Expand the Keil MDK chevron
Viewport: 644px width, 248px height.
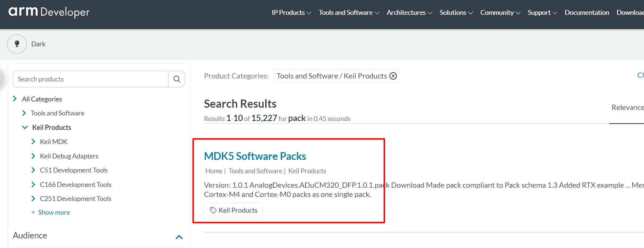[33, 141]
